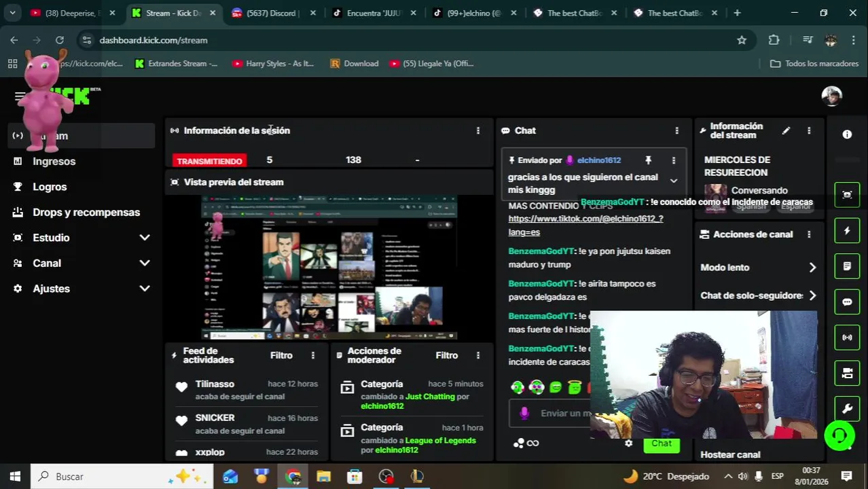This screenshot has width=868, height=489.
Task: Click elchino1612 in the pinned message
Action: tap(599, 160)
